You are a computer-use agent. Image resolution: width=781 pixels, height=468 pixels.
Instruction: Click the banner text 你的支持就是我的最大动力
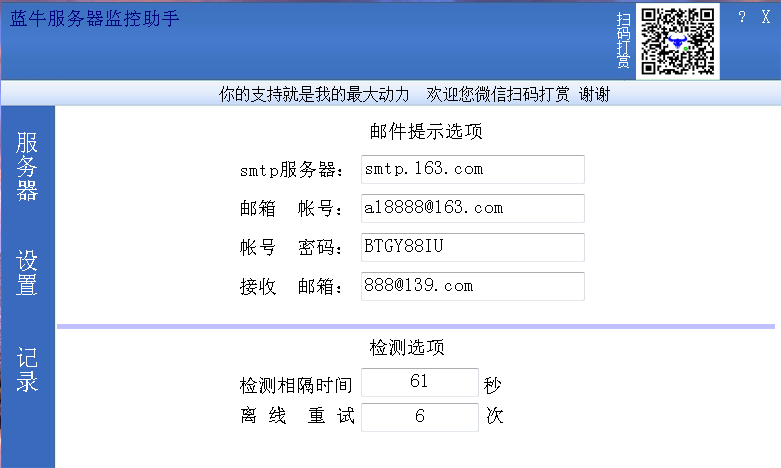[314, 94]
